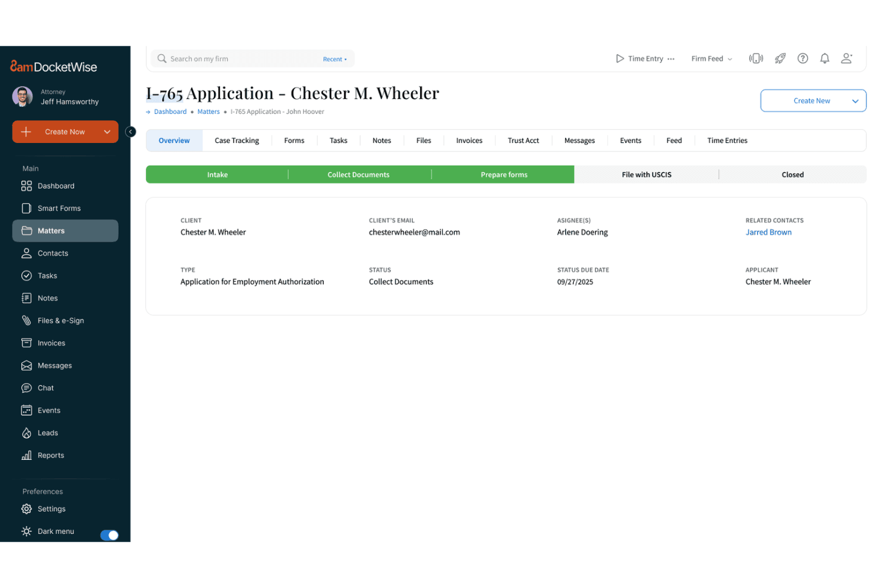The height and width of the screenshot is (588, 882).
Task: Click Jeff Hamsworthy's profile avatar
Action: coord(23,97)
